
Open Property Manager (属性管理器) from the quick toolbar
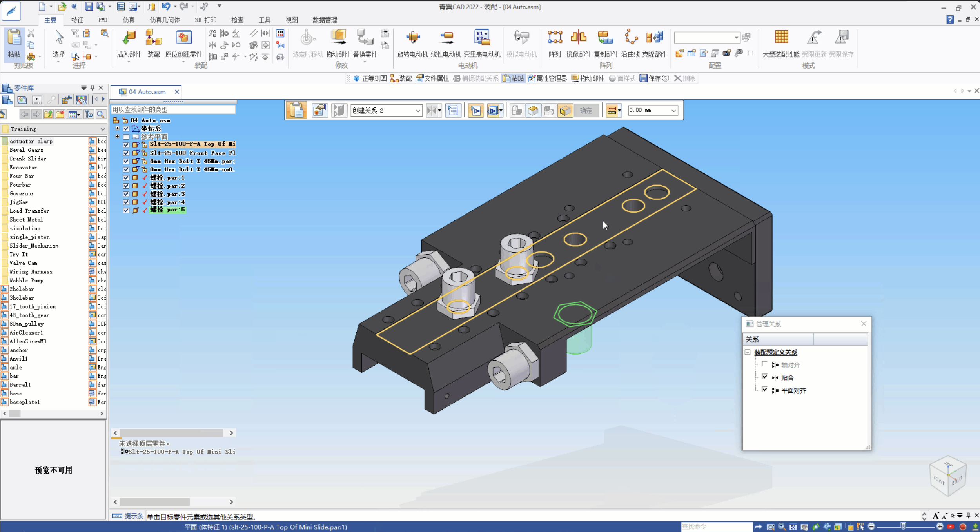point(547,78)
